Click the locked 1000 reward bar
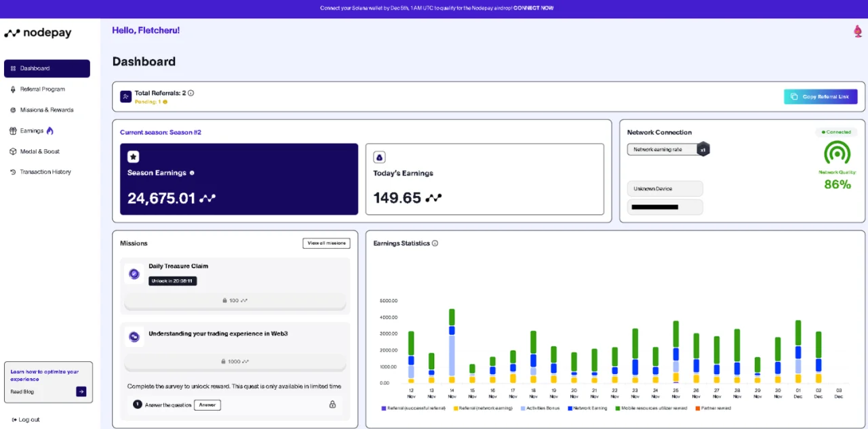Screen dimensions: 868x429 point(235,362)
